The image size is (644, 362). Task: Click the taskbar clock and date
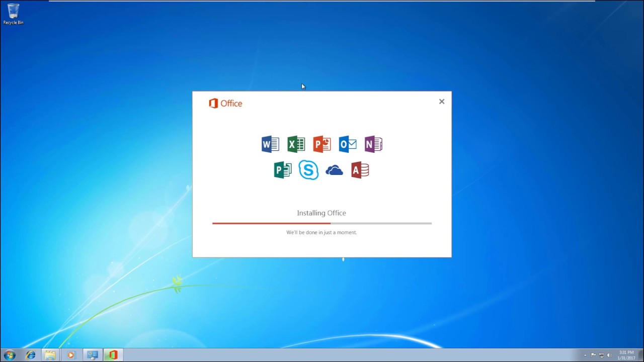pos(626,355)
